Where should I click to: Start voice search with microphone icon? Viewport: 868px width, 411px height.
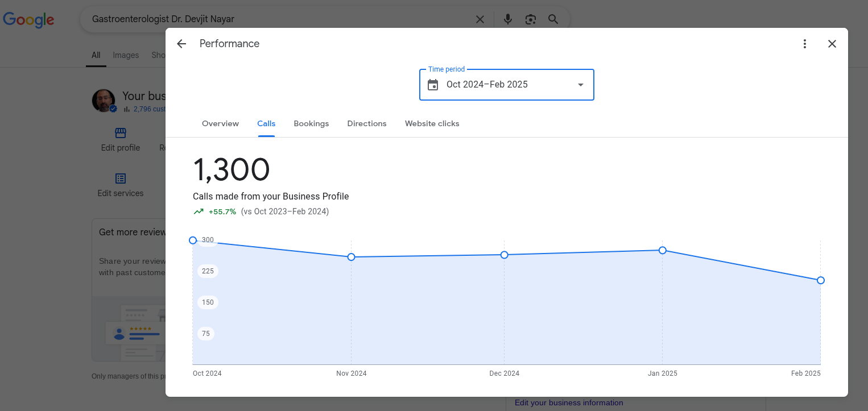[x=508, y=19]
